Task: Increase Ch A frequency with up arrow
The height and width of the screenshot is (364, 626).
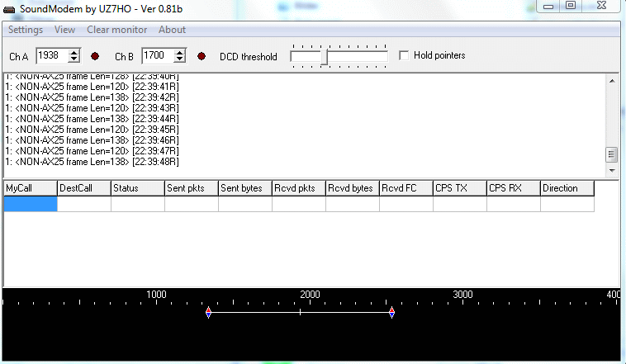Action: (x=74, y=52)
